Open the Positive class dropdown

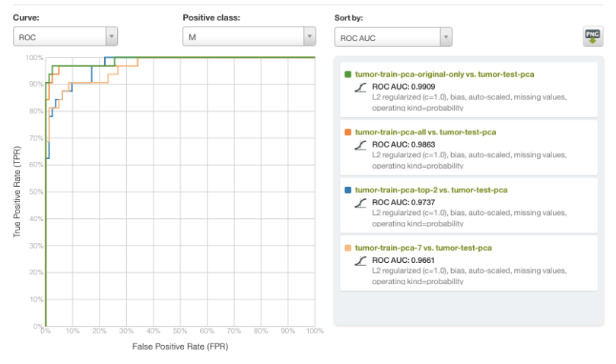coord(249,36)
